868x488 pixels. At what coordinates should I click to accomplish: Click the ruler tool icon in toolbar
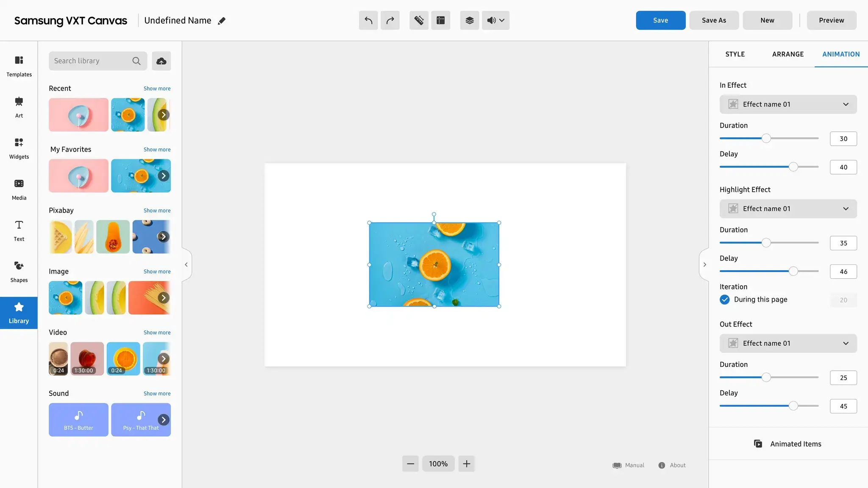(419, 20)
